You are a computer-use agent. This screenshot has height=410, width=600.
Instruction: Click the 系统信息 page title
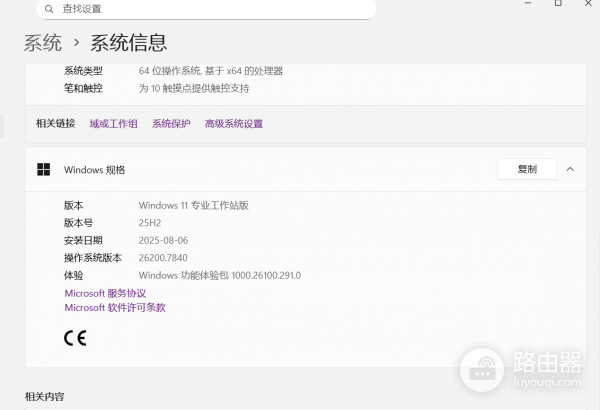(129, 42)
